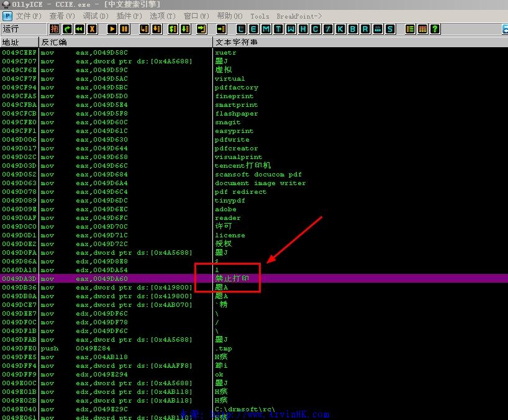Image resolution: width=508 pixels, height=420 pixels.
Task: Select the row with string flashpaper
Action: tap(254, 114)
